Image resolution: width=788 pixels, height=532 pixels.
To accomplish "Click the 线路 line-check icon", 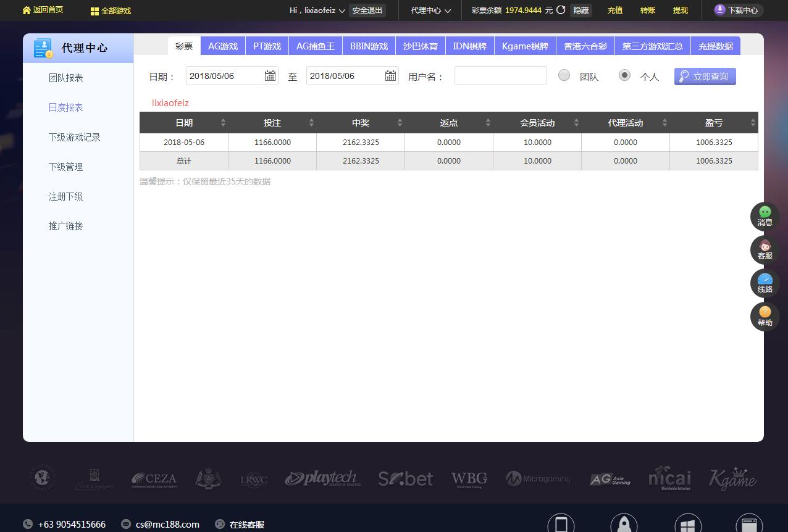I will 764,283.
